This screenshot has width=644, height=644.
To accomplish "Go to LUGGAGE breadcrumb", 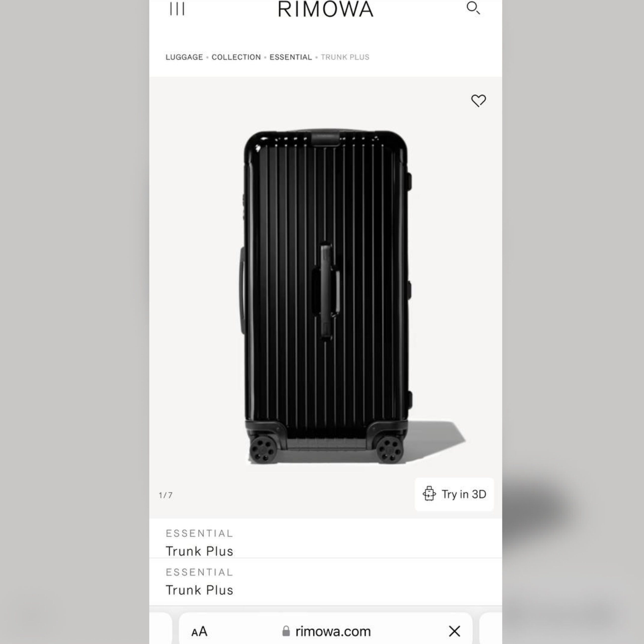I will pyautogui.click(x=184, y=57).
